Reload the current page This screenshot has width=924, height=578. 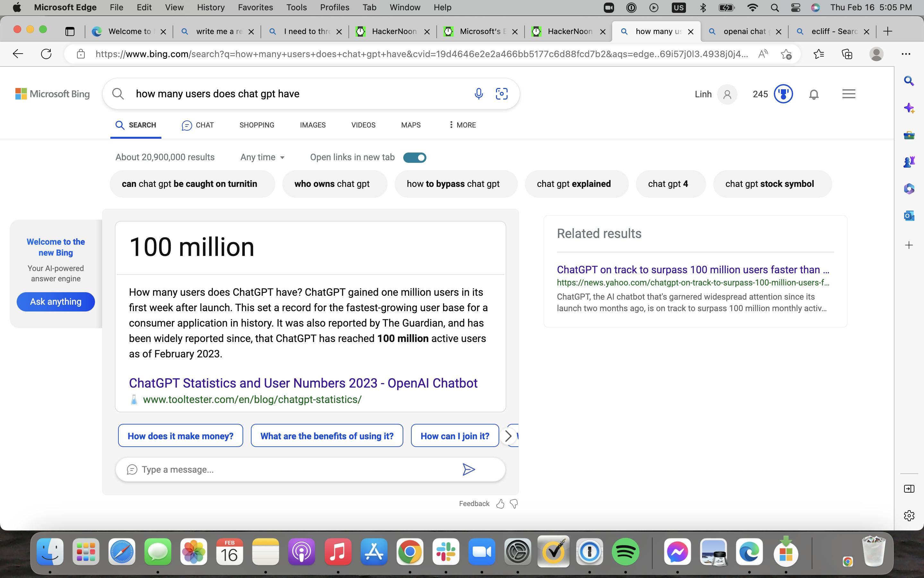pos(46,54)
